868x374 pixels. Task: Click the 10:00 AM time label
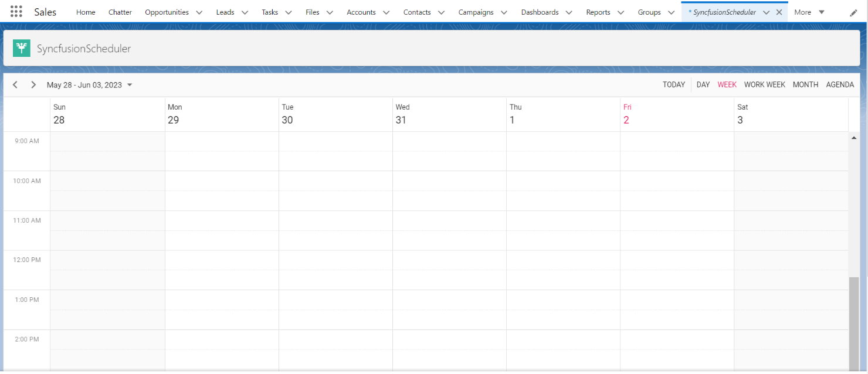(27, 181)
